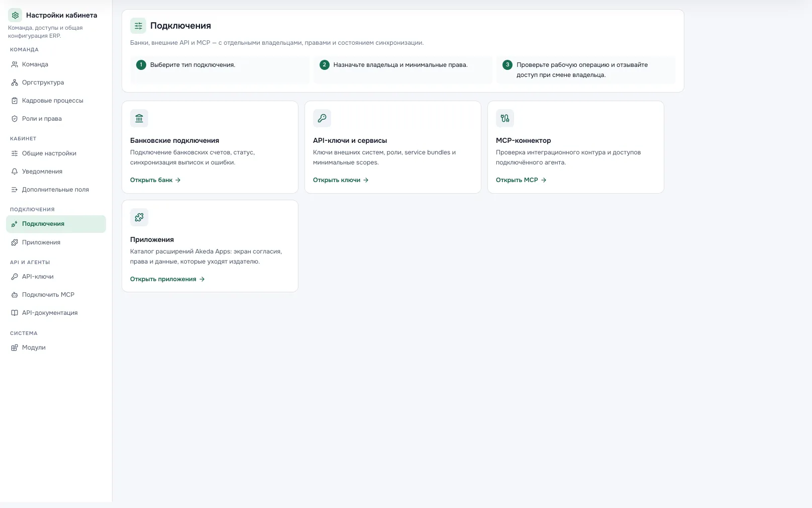This screenshot has width=812, height=508.
Task: Click the bell icon next to Уведомления
Action: pos(15,172)
